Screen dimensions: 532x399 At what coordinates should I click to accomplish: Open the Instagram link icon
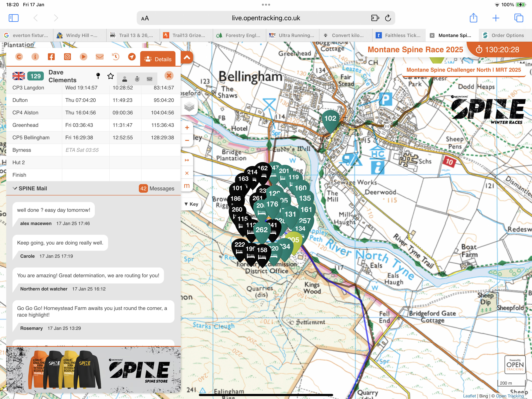pos(67,56)
